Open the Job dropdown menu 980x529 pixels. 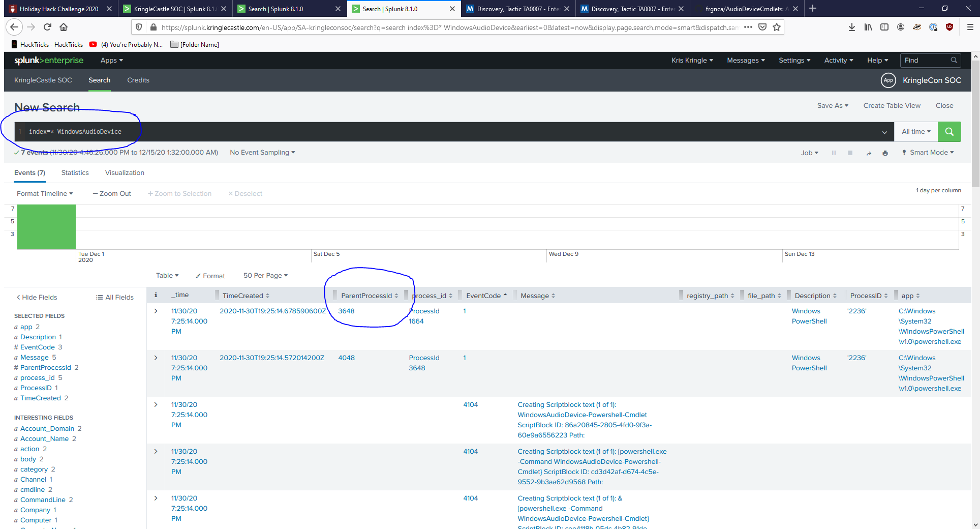tap(810, 153)
